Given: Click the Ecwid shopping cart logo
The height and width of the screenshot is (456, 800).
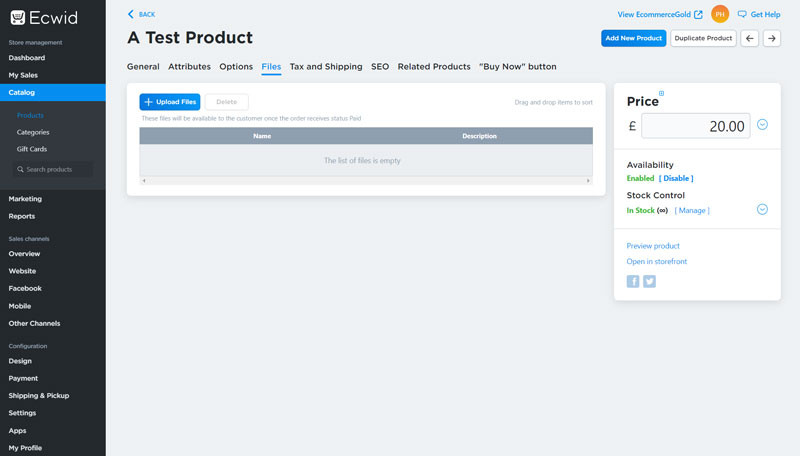Looking at the screenshot, I should coord(18,18).
